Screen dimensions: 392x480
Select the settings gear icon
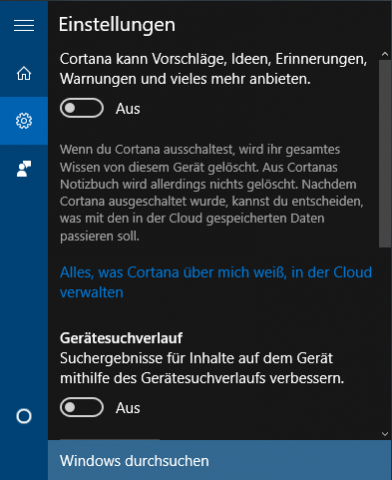click(x=24, y=121)
